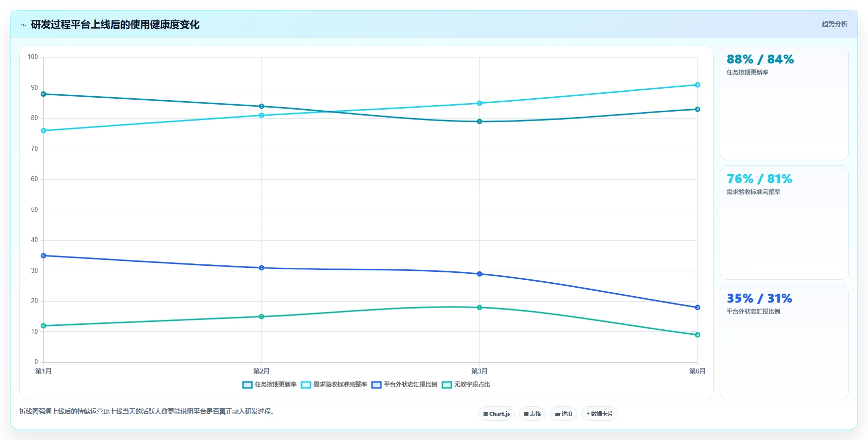The height and width of the screenshot is (440, 868).
Task: Click 需求验收标准完整率 data point at 第6月
Action: 697,85
